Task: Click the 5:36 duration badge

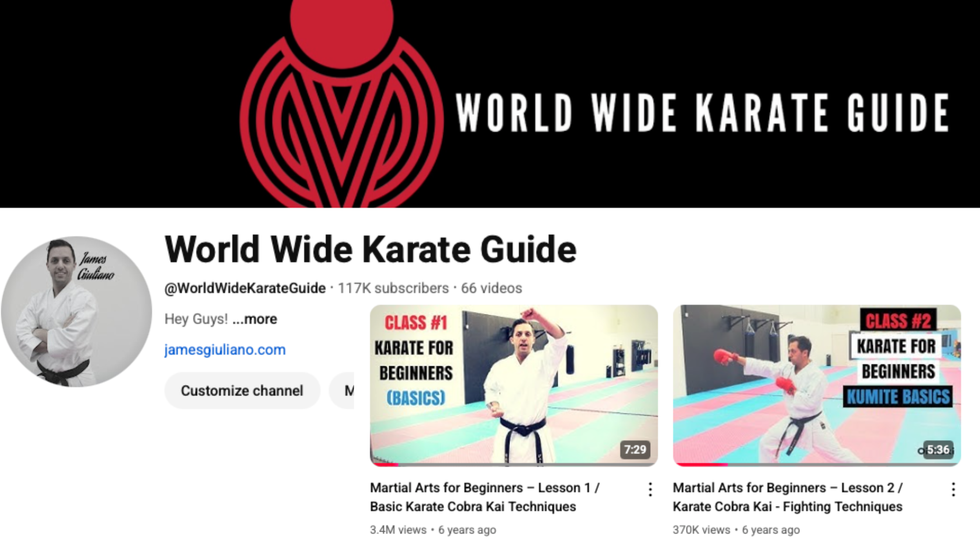Action: click(x=938, y=449)
